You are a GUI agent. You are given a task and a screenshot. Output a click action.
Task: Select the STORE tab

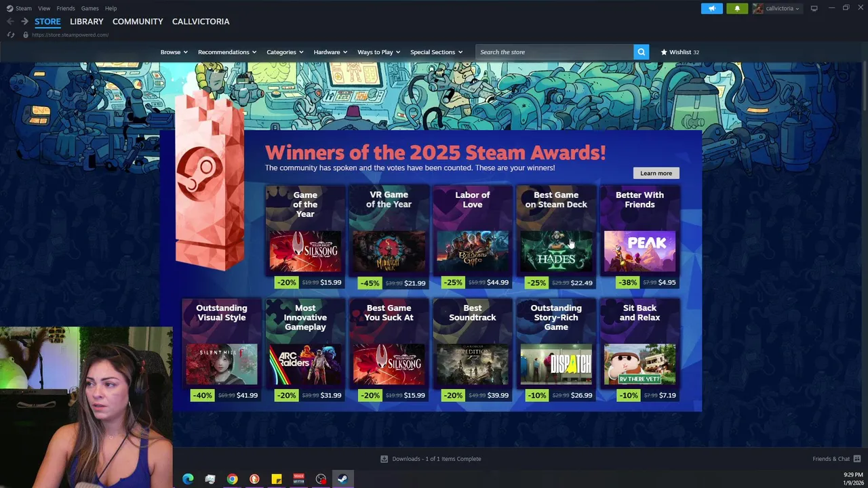coord(47,22)
